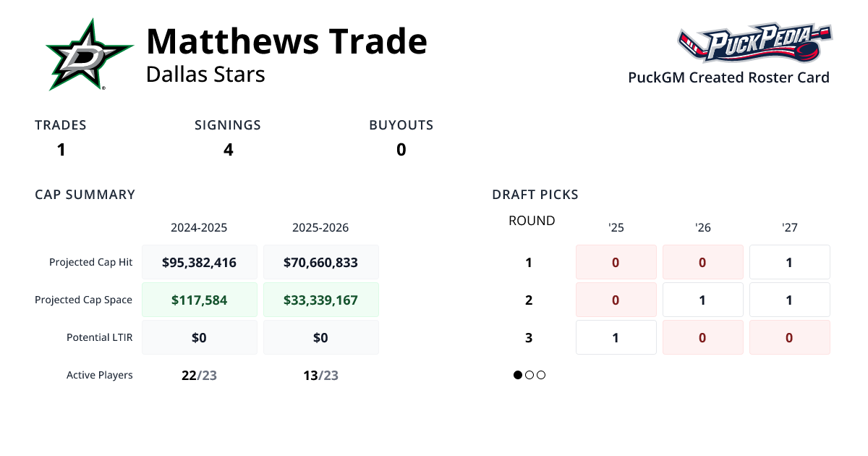Click the round 2 '26 draft pick cell

[702, 300]
